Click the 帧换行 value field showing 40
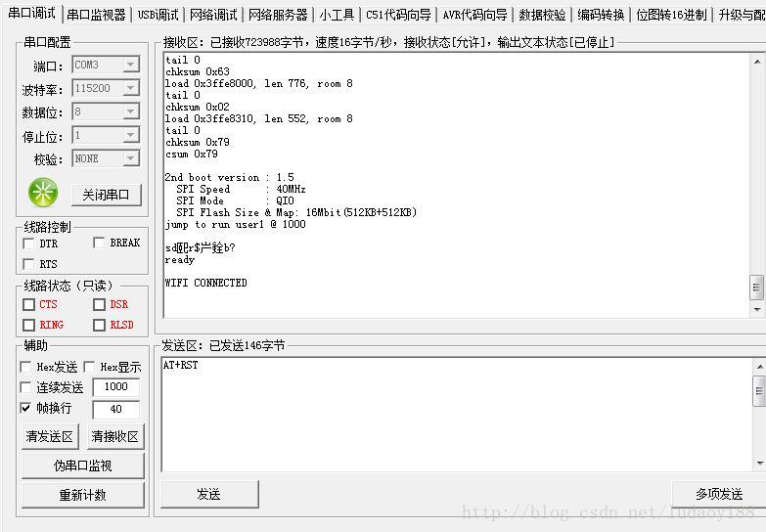Image resolution: width=766 pixels, height=532 pixels. pyautogui.click(x=116, y=410)
